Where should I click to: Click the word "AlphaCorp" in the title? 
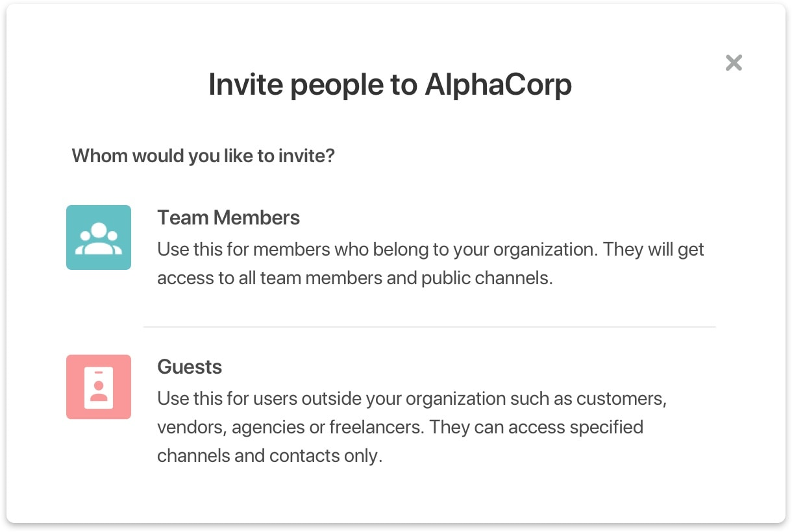pyautogui.click(x=498, y=85)
